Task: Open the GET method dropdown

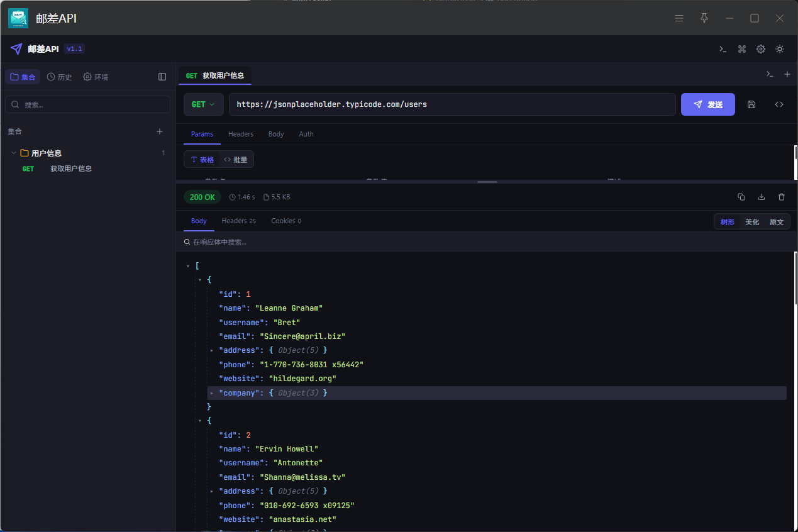Action: coord(204,104)
